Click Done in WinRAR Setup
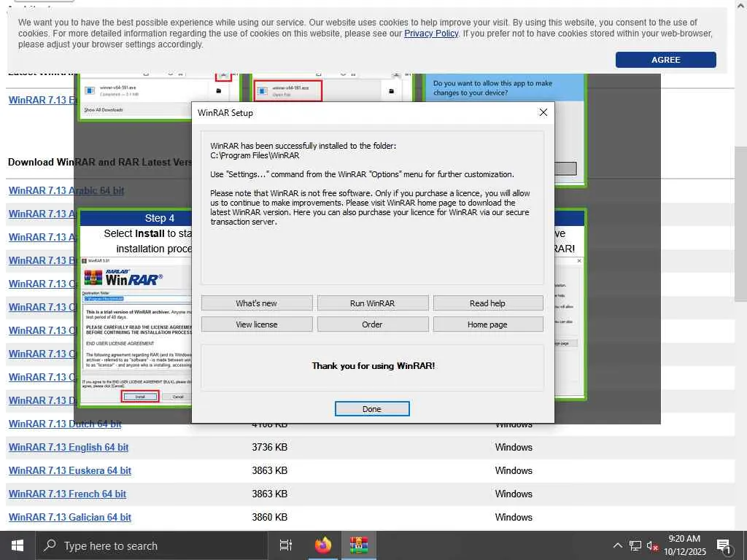 371,408
